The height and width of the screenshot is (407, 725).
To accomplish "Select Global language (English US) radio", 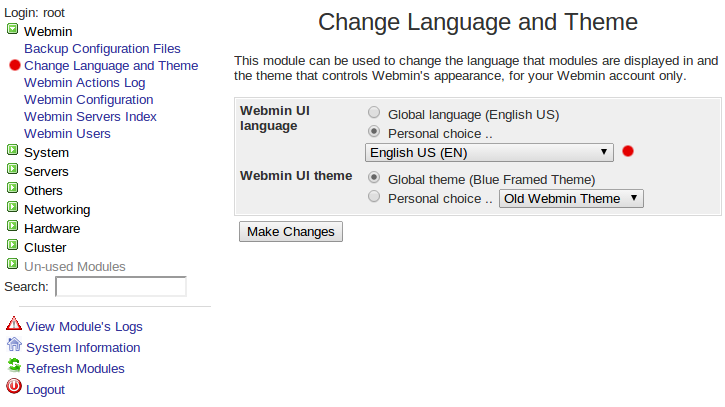I will point(374,112).
